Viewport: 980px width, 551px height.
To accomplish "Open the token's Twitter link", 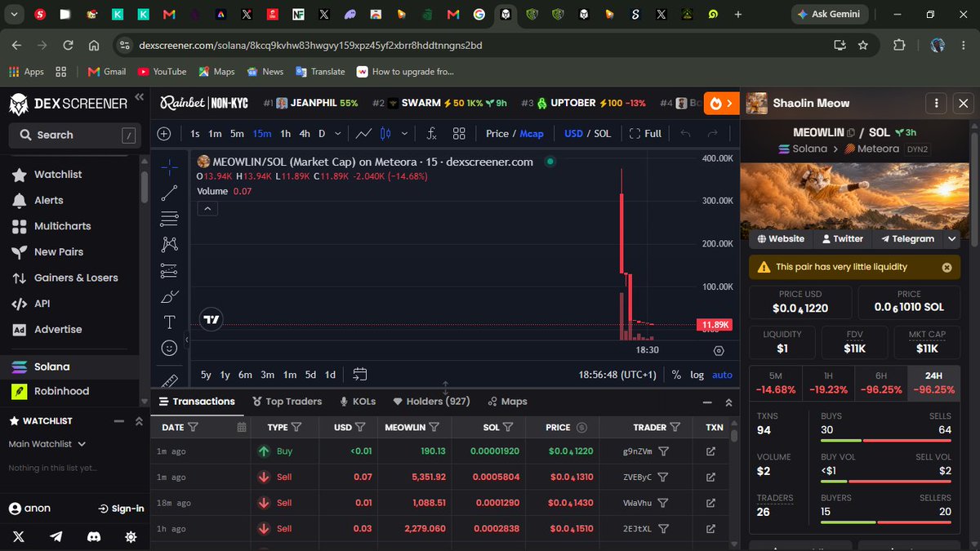I will [x=841, y=239].
